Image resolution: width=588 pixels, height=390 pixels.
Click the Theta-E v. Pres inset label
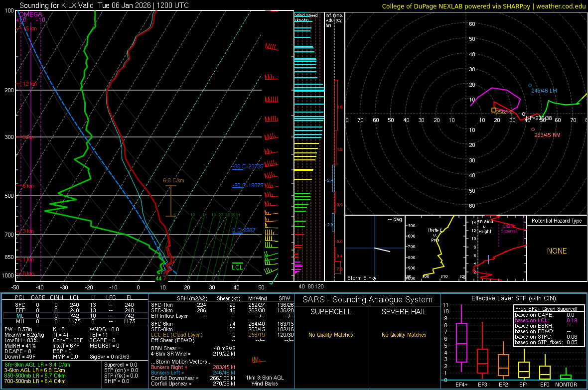435,235
